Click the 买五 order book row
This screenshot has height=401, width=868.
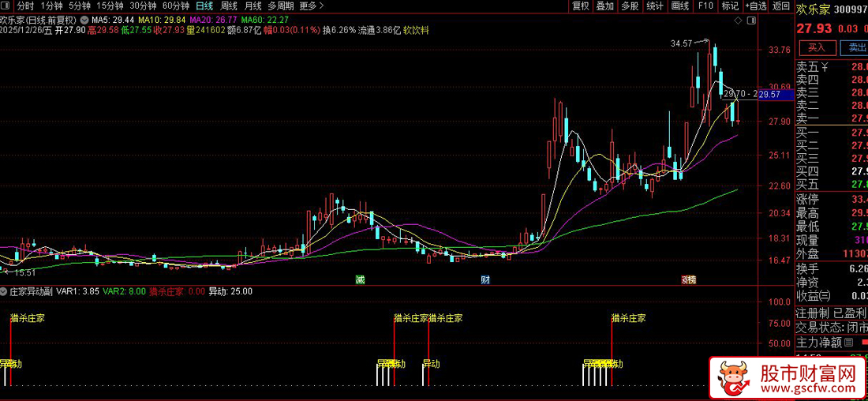[x=832, y=184]
